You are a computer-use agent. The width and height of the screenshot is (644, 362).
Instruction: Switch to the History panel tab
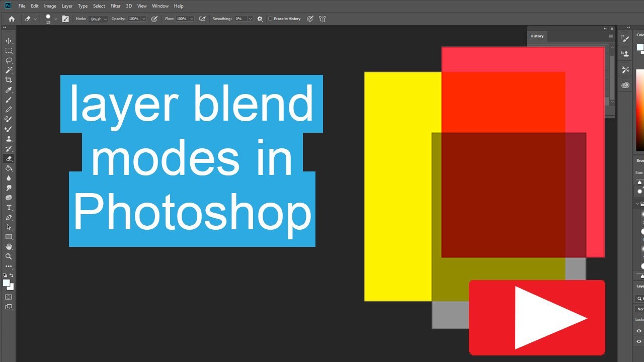tap(537, 36)
